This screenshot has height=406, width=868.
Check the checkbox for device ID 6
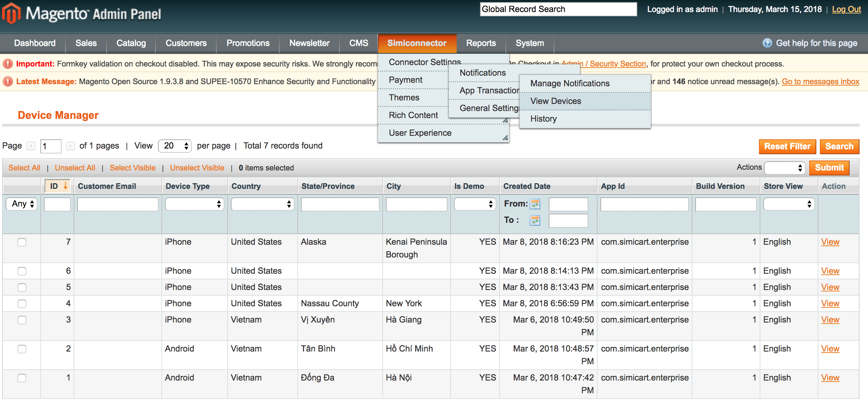pyautogui.click(x=22, y=271)
